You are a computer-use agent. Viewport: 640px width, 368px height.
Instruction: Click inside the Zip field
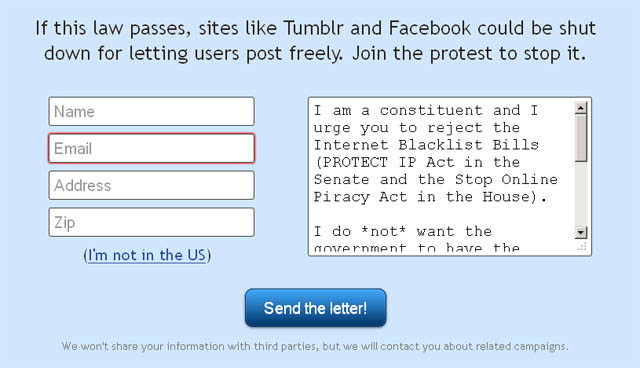pyautogui.click(x=151, y=222)
